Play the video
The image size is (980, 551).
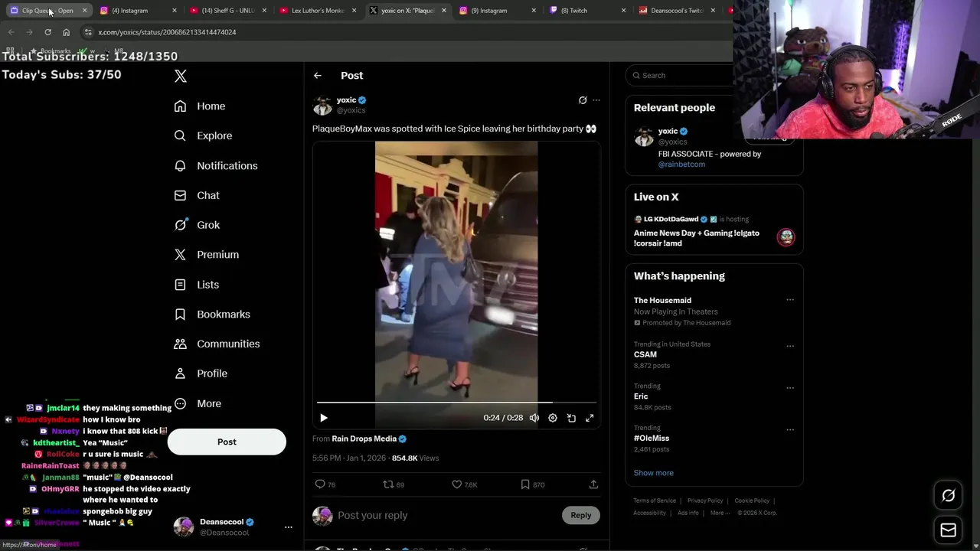click(x=324, y=418)
